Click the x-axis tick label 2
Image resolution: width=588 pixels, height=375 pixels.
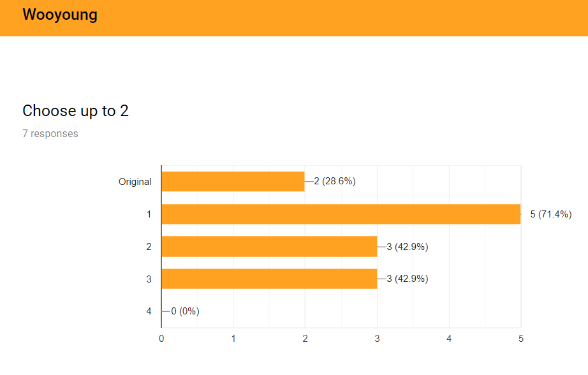pos(305,339)
